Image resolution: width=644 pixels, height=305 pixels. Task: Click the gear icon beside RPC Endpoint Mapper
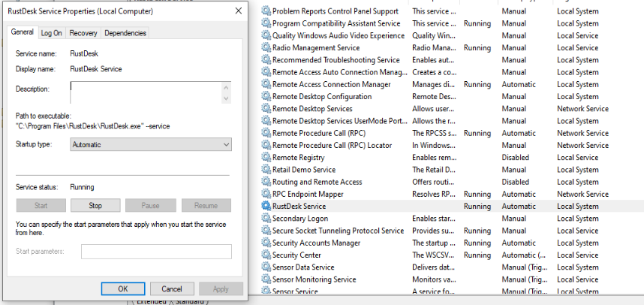click(x=266, y=194)
